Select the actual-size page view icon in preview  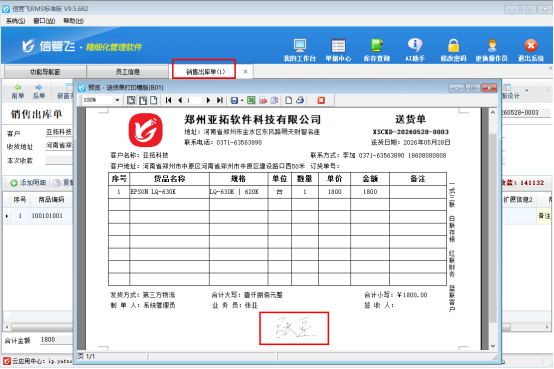pyautogui.click(x=154, y=100)
